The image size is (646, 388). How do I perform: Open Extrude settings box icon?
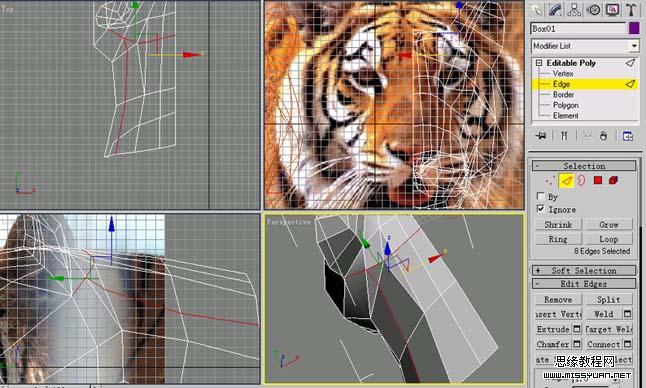tap(577, 329)
